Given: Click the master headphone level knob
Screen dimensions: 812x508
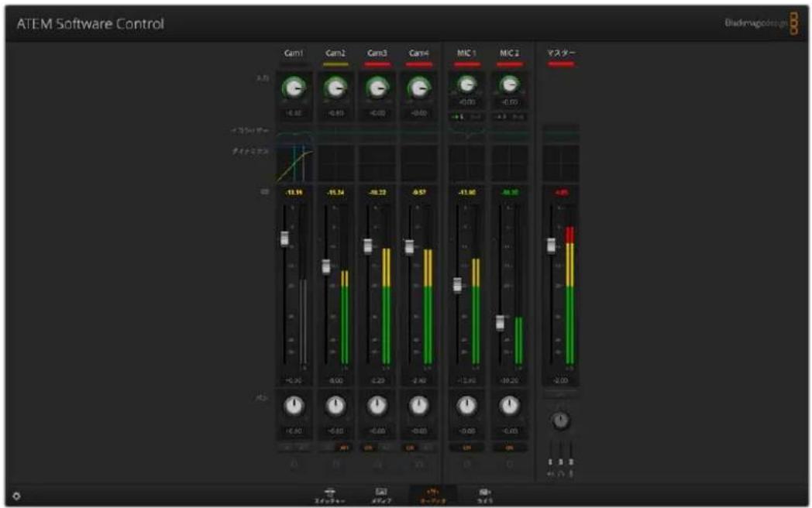Looking at the screenshot, I should click(x=560, y=421).
